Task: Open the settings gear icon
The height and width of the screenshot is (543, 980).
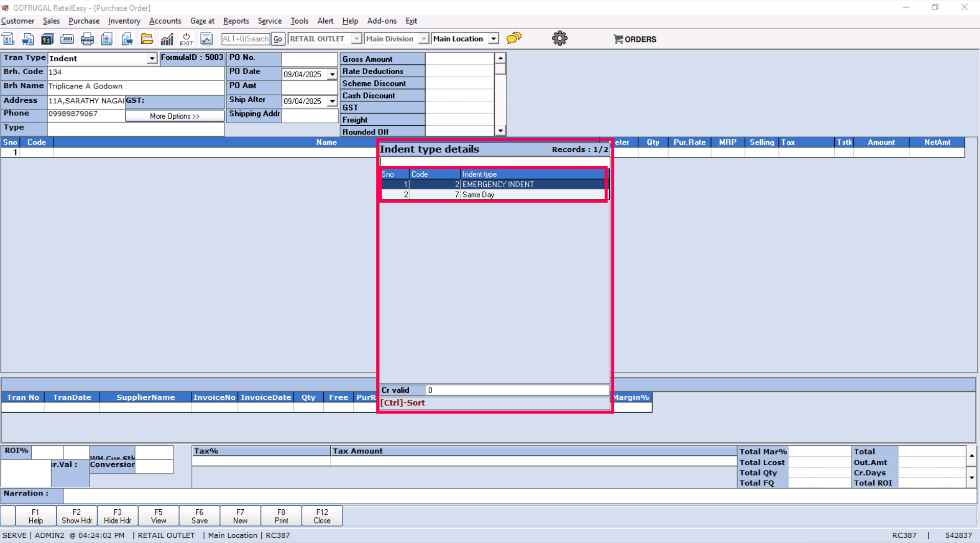Action: click(x=560, y=38)
